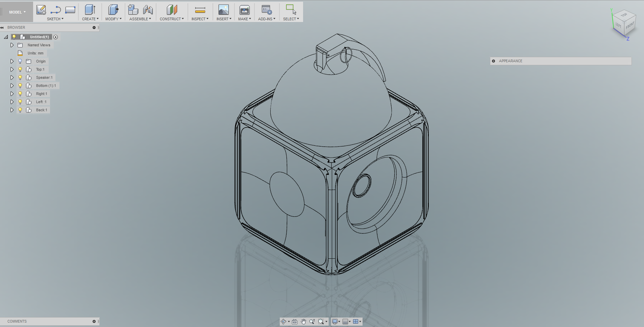
Task: Click the Grid and Snaps icon
Action: tap(345, 322)
